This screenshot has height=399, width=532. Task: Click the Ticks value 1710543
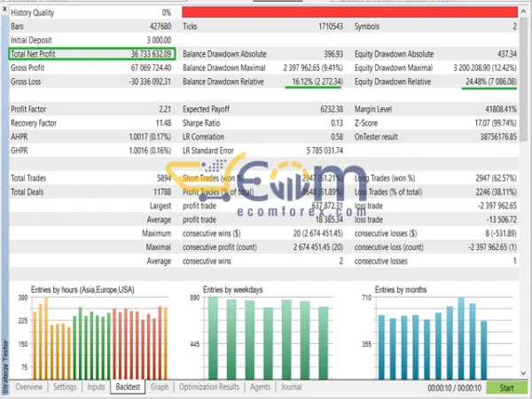[x=331, y=27]
